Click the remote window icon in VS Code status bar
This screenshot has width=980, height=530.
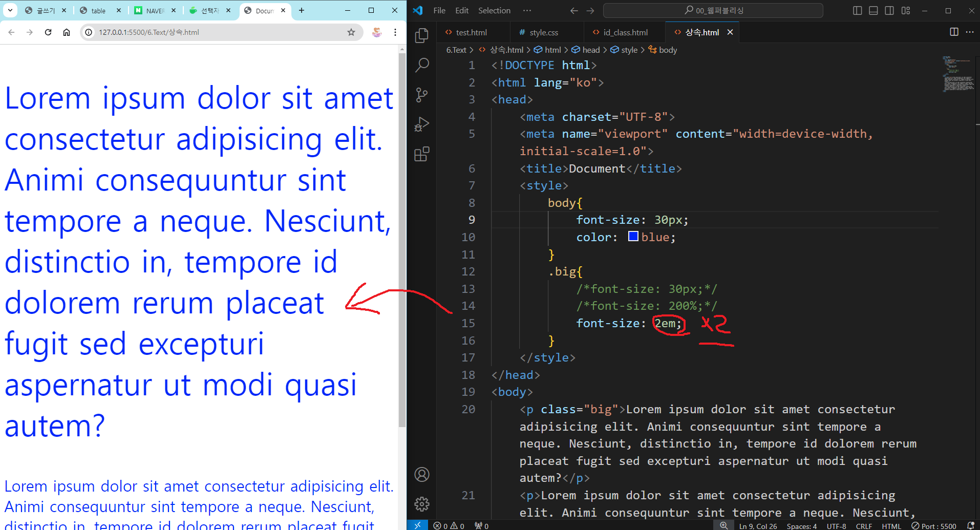pos(417,525)
